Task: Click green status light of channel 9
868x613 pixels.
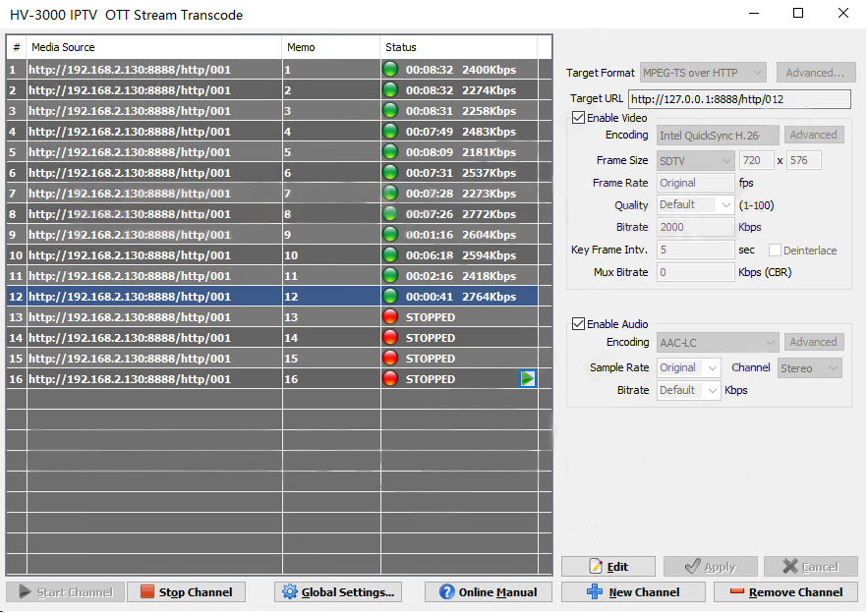Action: pos(390,234)
